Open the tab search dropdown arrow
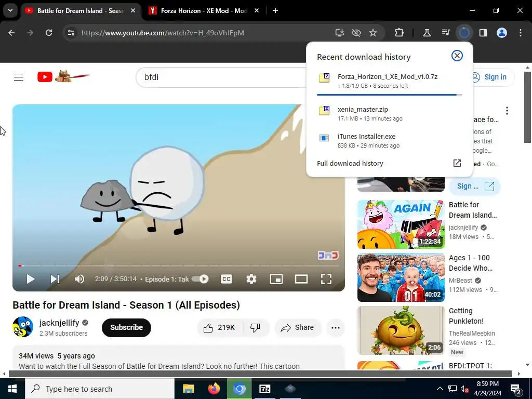Image resolution: width=532 pixels, height=399 pixels. point(10,10)
